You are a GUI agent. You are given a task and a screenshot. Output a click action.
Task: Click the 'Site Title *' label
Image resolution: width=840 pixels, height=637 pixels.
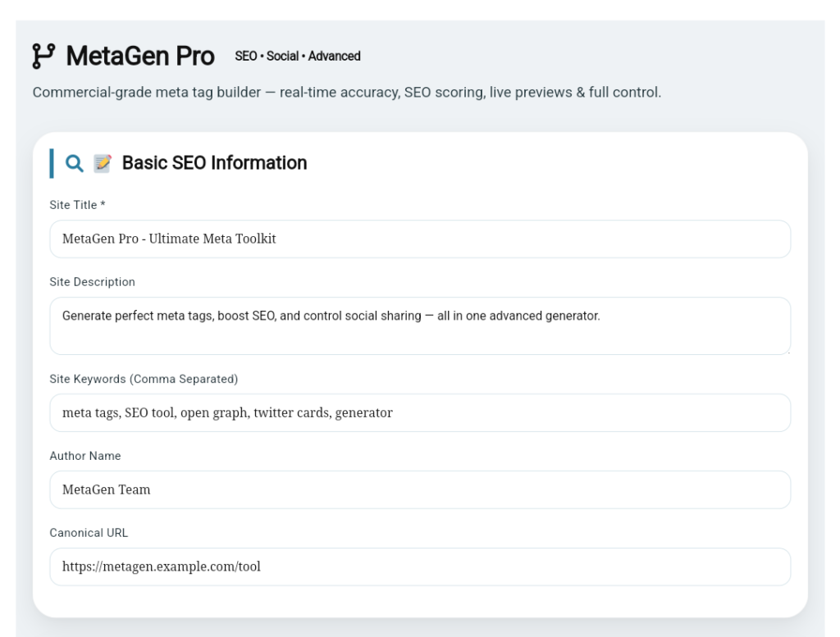tap(77, 205)
